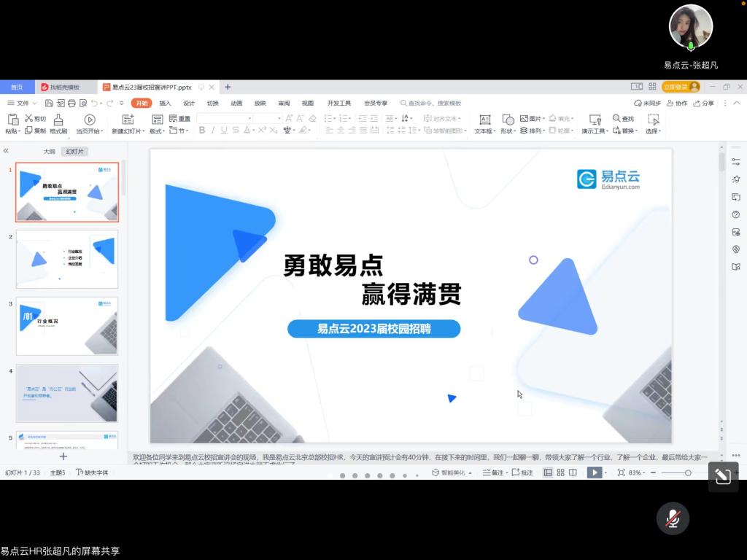The width and height of the screenshot is (747, 560).
Task: Switch to Normal view in status bar
Action: [548, 472]
